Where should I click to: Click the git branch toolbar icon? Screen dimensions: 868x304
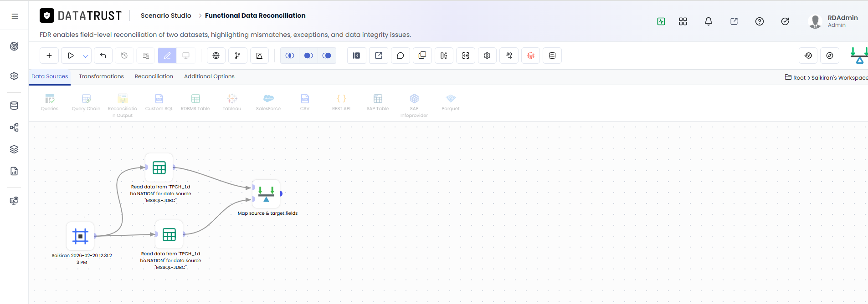pyautogui.click(x=237, y=56)
